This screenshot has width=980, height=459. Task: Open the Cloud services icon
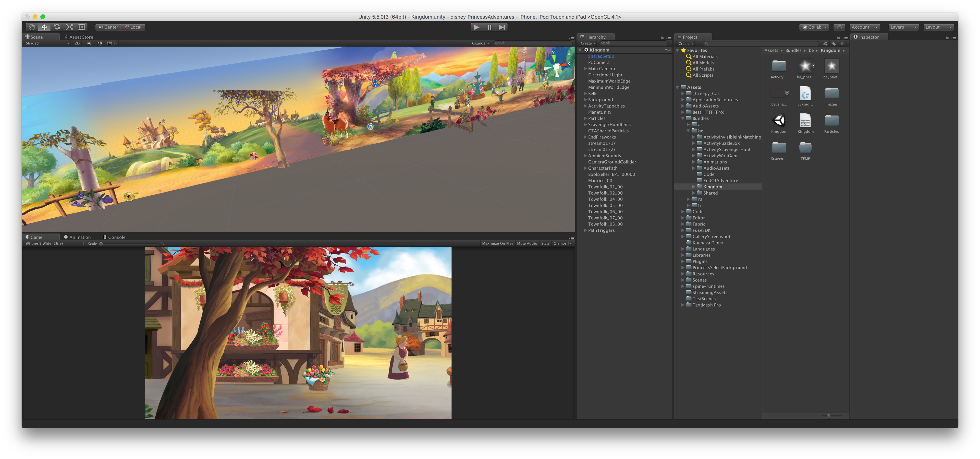click(839, 27)
